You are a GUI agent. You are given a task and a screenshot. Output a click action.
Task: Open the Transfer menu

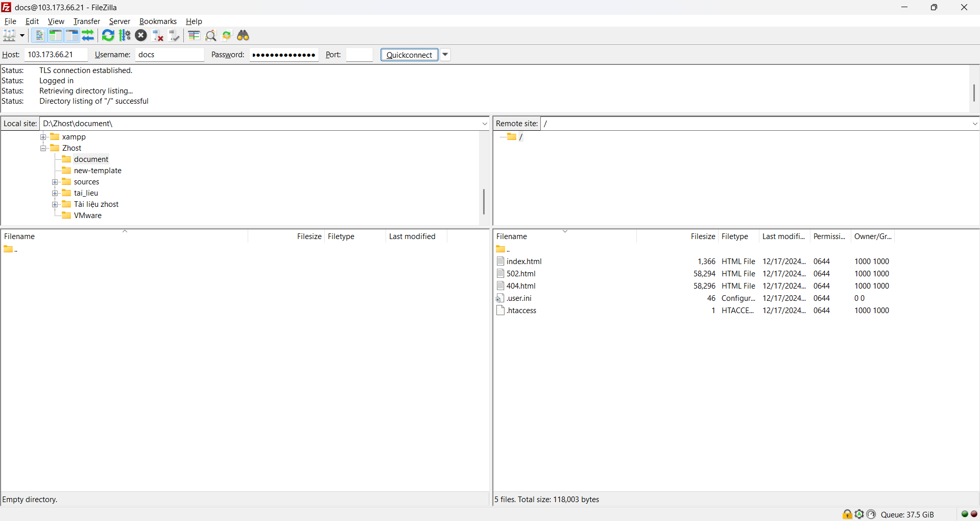[86, 21]
